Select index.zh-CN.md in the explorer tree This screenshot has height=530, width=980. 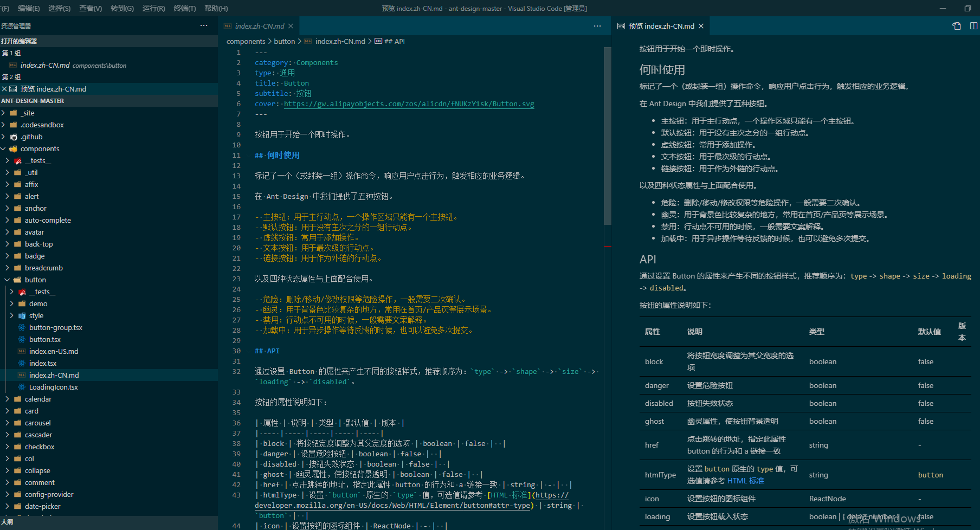coord(109,376)
